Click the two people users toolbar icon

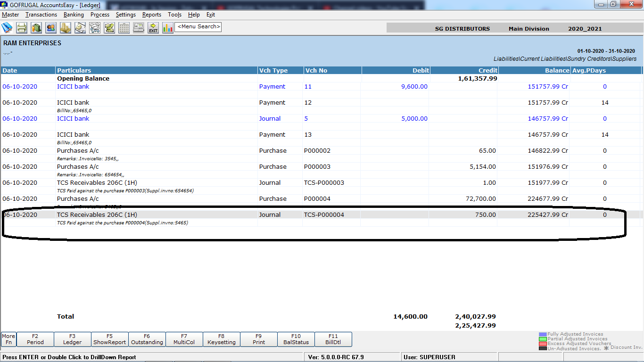coord(51,27)
